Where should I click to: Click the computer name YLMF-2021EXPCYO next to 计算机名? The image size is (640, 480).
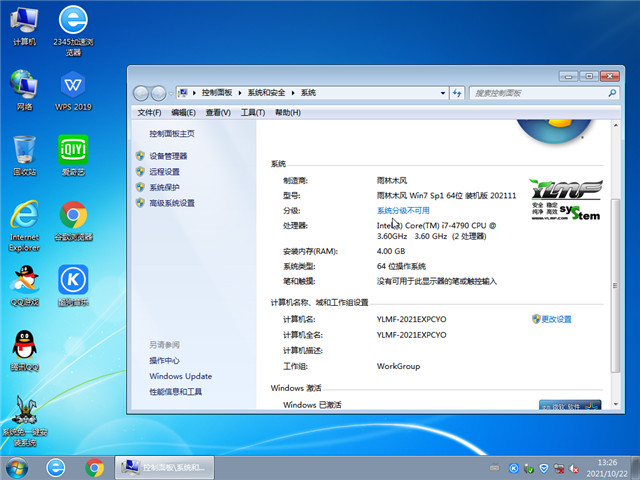pos(411,319)
